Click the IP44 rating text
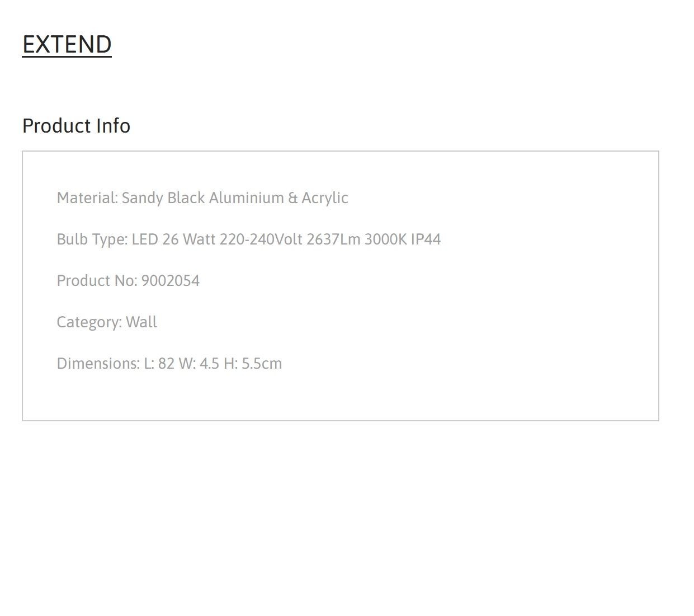This screenshot has width=694, height=616. [426, 239]
